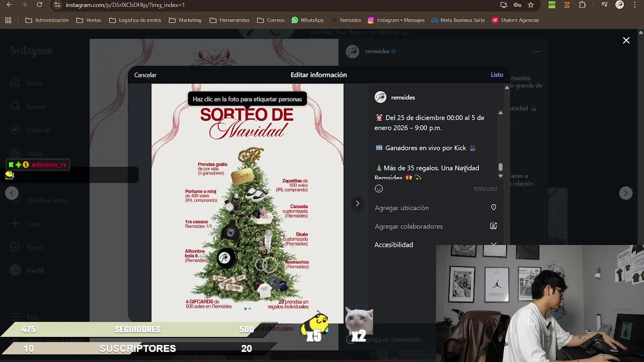Click the browser forward arrow
644x362 pixels.
(x=24, y=5)
